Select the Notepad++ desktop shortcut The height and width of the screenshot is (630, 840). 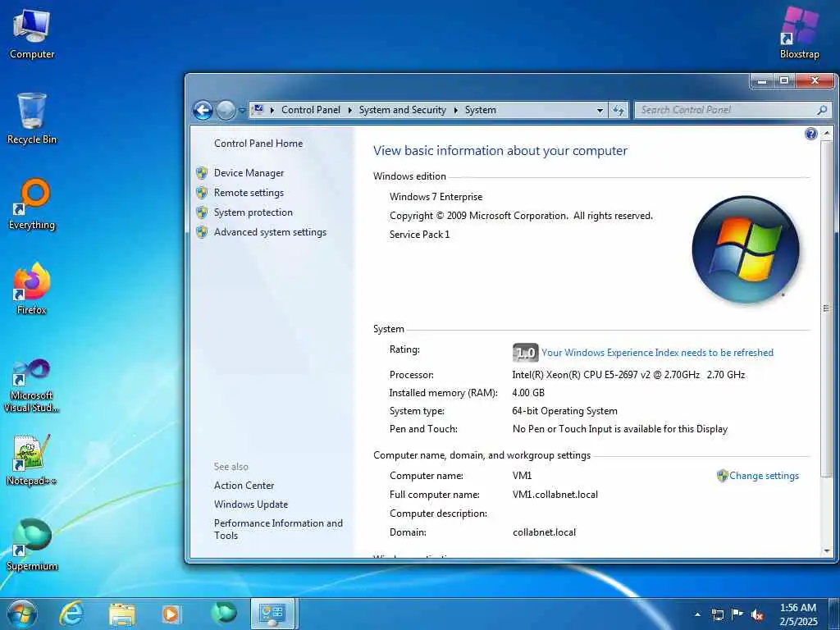(x=32, y=460)
